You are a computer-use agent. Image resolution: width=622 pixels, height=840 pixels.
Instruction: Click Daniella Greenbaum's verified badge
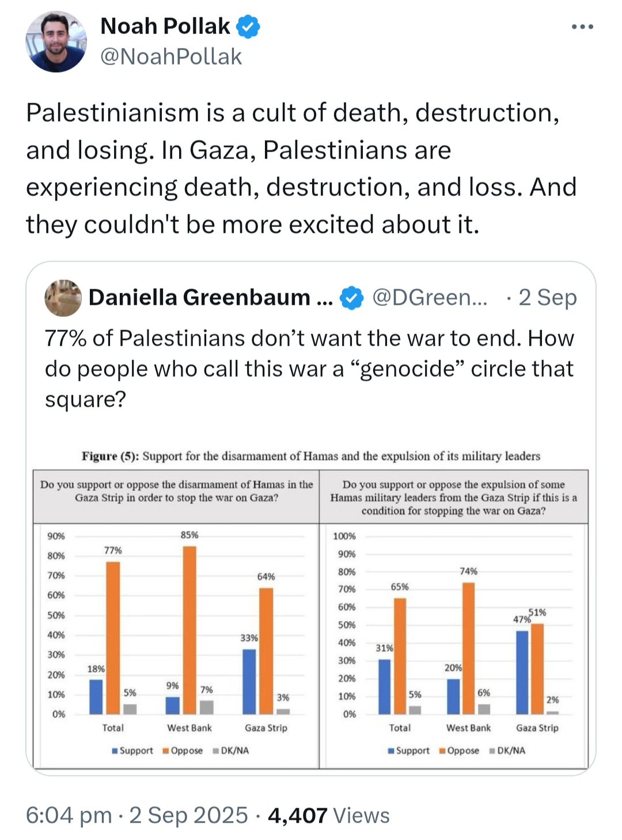[351, 298]
